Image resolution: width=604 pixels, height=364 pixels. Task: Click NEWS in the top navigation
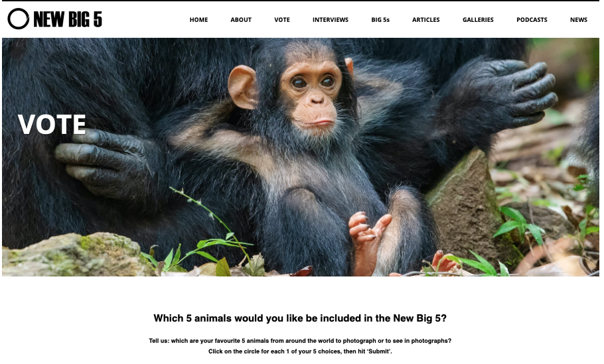(x=579, y=20)
